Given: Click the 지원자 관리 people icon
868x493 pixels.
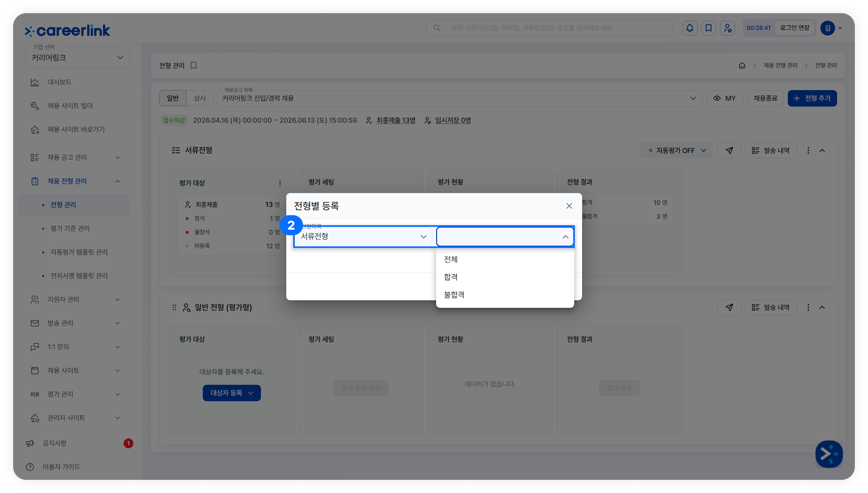Looking at the screenshot, I should [x=35, y=299].
